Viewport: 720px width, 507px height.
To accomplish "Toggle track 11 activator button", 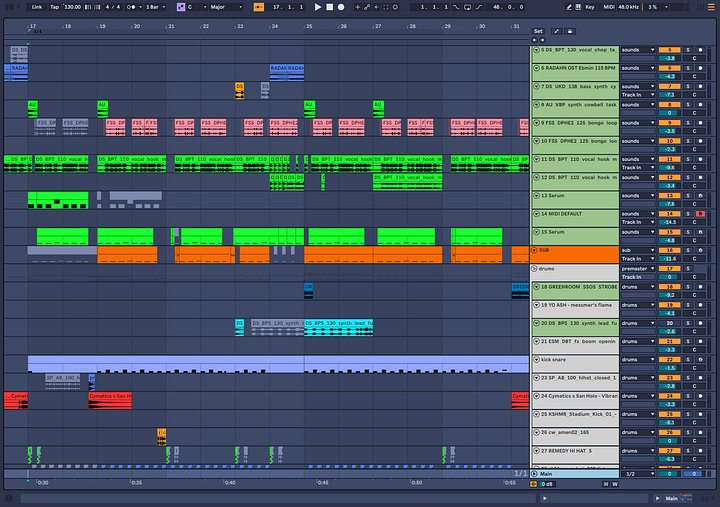I will click(x=669, y=159).
